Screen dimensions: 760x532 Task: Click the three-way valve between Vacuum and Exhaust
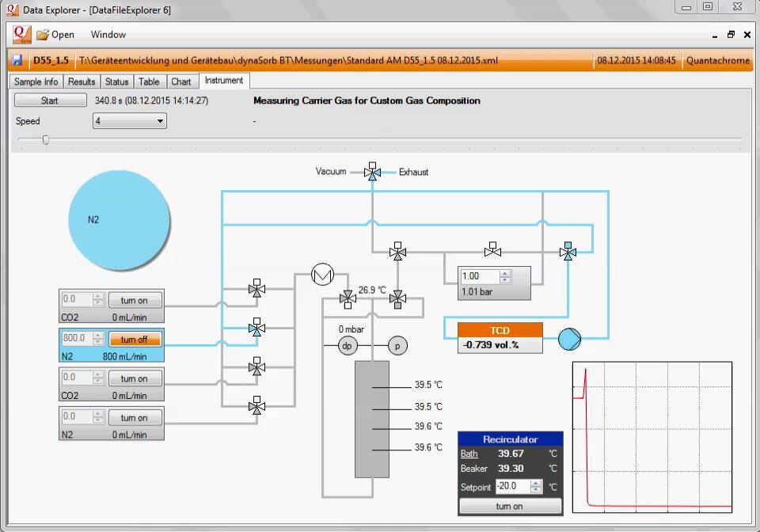pos(372,172)
